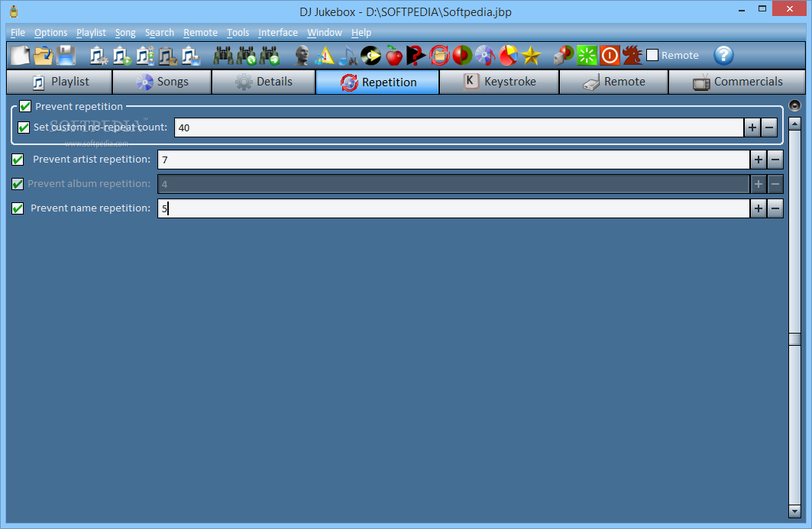Click the orange power button icon
Screen dimensions: 812x529
[x=610, y=56]
